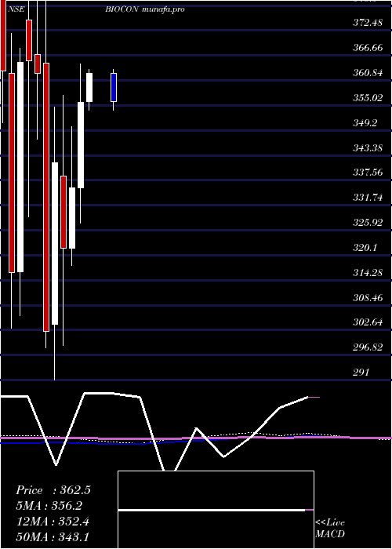Screen dimensions: 392x549
Task: Click the 331.74 price axis label
Action: [368, 198]
